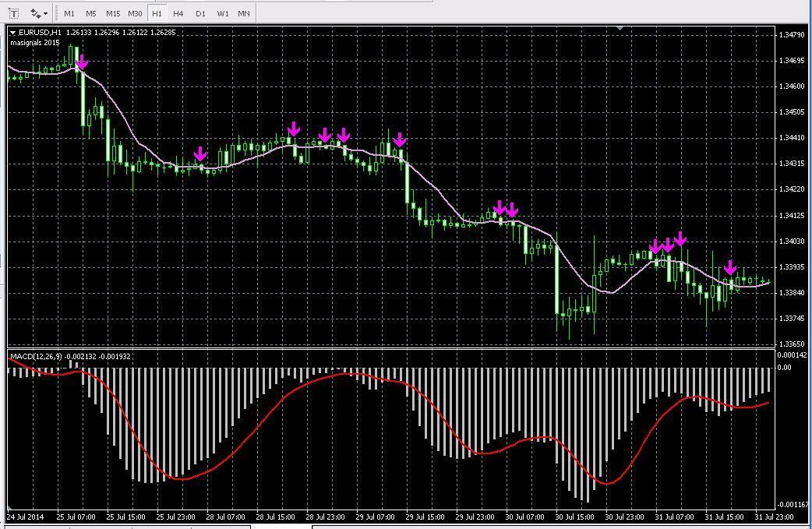Open the caret next to arrows tool

click(46, 14)
